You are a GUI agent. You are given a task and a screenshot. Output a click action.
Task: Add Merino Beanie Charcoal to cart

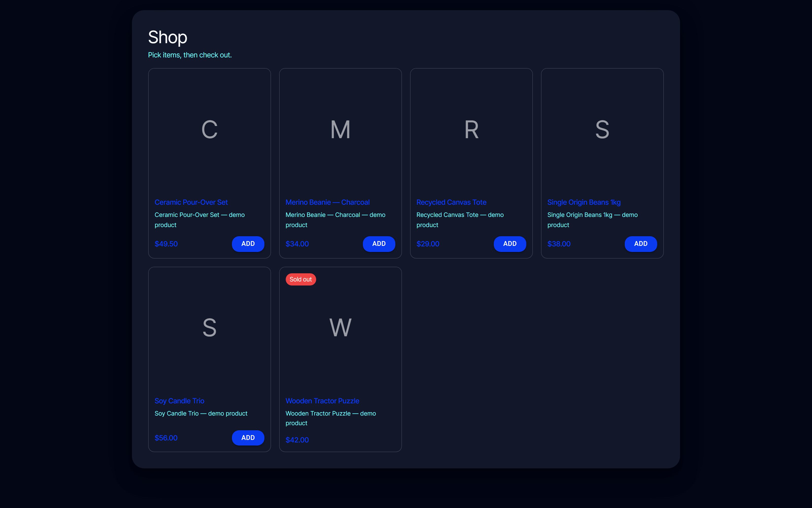(379, 244)
